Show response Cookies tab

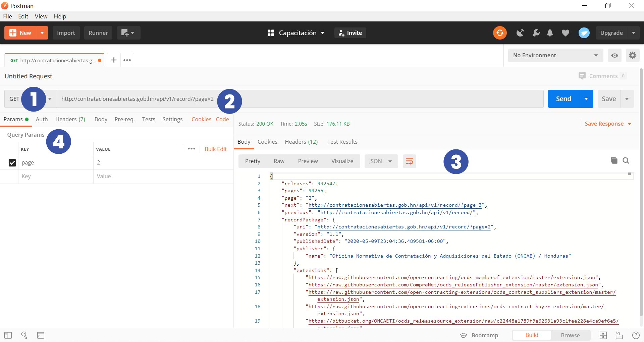pos(267,142)
